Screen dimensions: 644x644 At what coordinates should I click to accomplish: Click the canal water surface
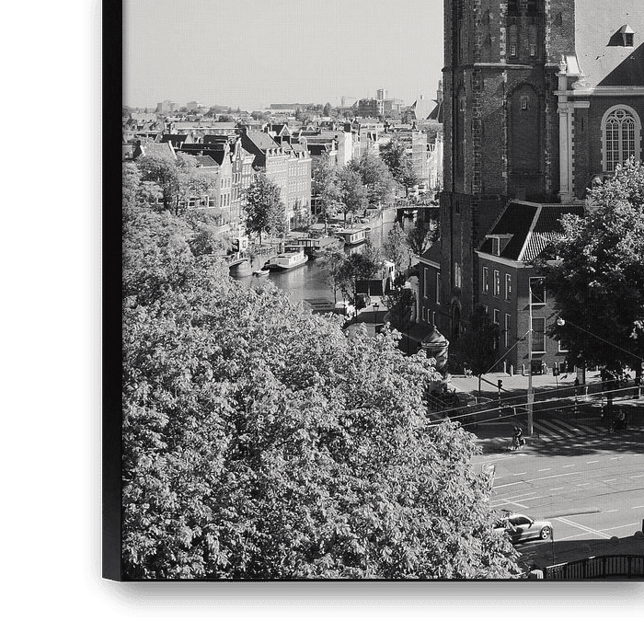(x=304, y=281)
